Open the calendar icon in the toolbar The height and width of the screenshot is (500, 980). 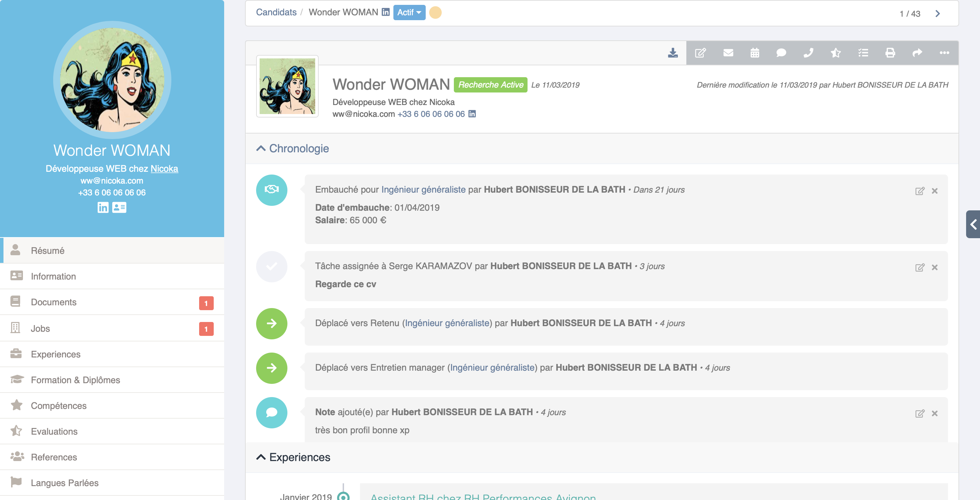pos(755,53)
